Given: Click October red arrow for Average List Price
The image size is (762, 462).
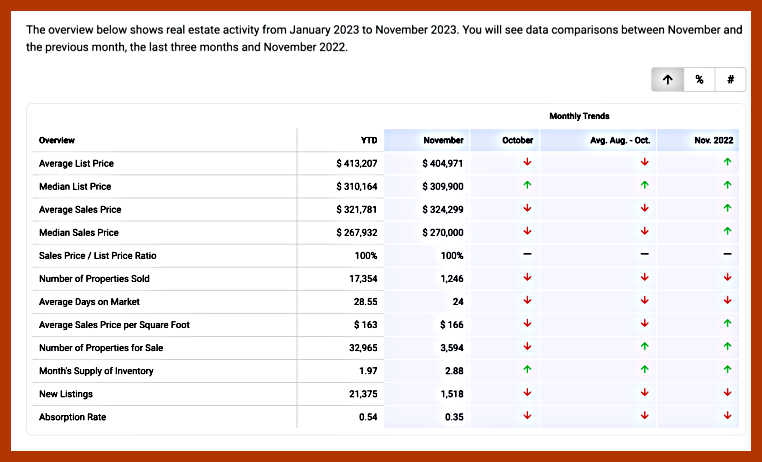Looking at the screenshot, I should (527, 162).
